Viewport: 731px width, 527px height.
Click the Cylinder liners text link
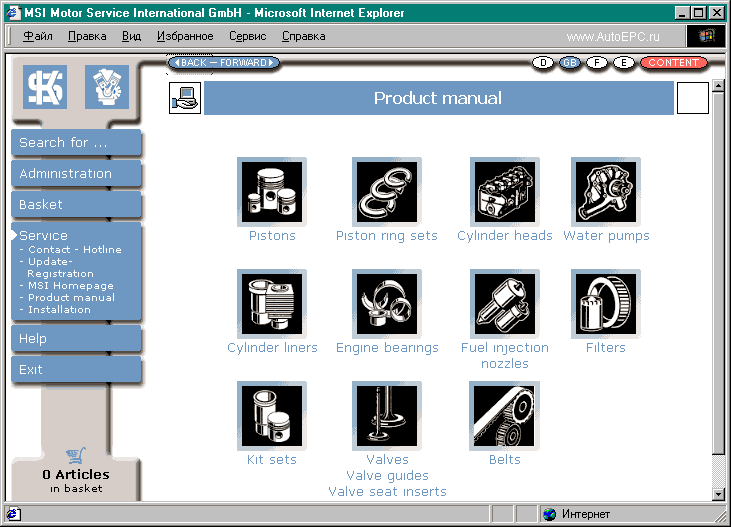pyautogui.click(x=272, y=348)
